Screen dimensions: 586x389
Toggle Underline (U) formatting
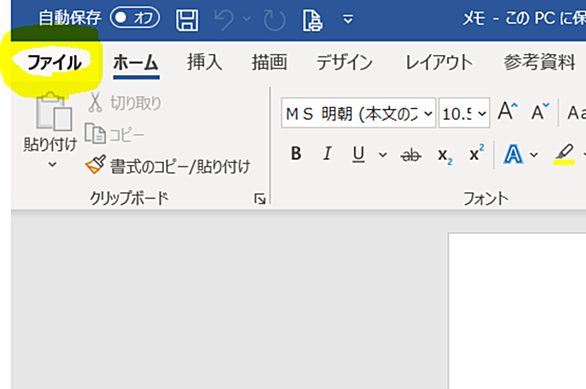coord(358,154)
